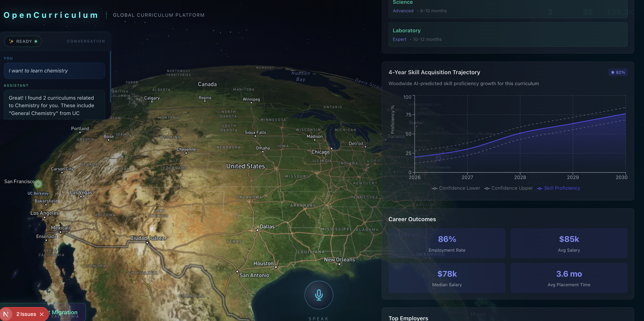This screenshot has height=321, width=644.
Task: Click the Next.js N dev tools icon
Action: click(x=6, y=314)
